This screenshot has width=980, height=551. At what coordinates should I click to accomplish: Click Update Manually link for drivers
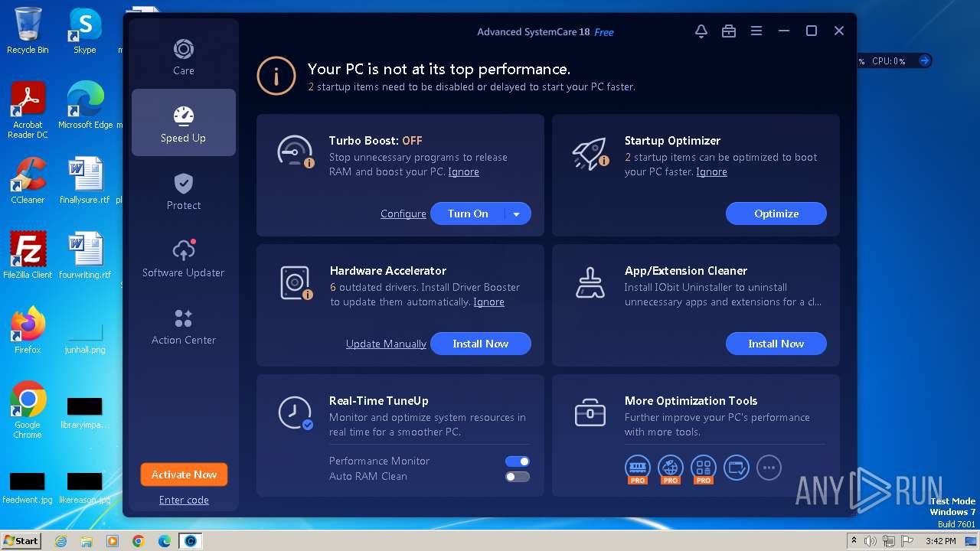[x=386, y=344]
